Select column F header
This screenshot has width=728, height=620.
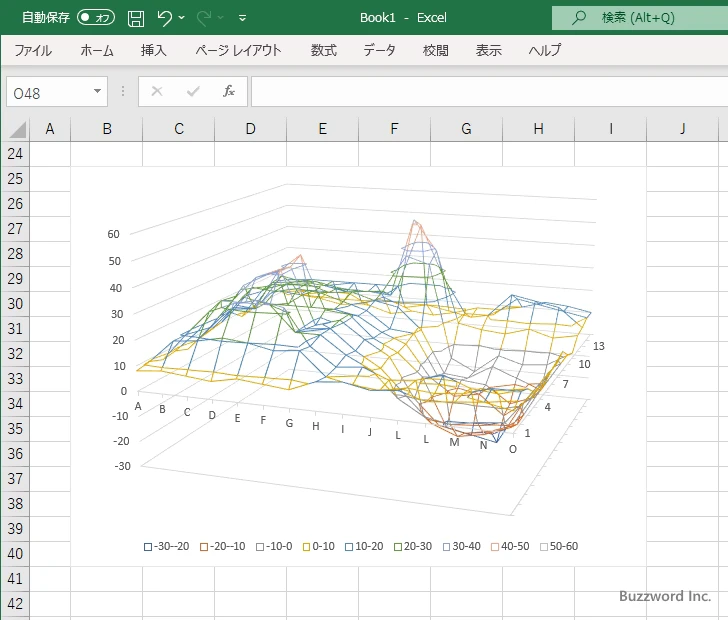[x=395, y=129]
